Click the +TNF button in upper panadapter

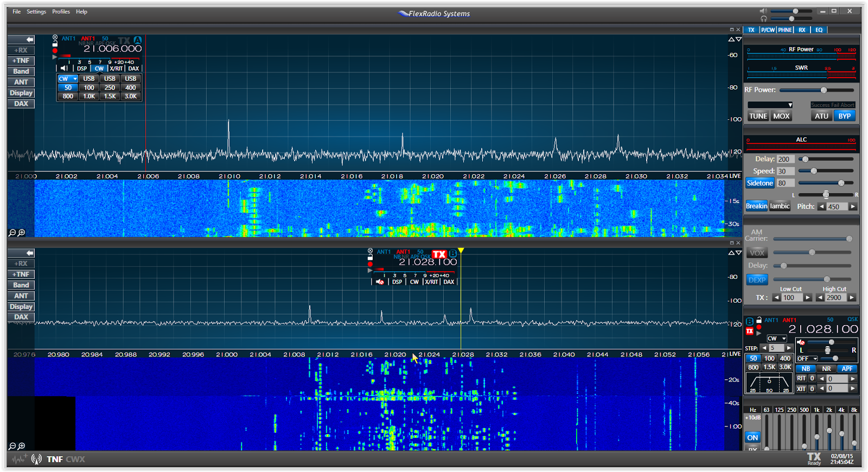[x=21, y=61]
